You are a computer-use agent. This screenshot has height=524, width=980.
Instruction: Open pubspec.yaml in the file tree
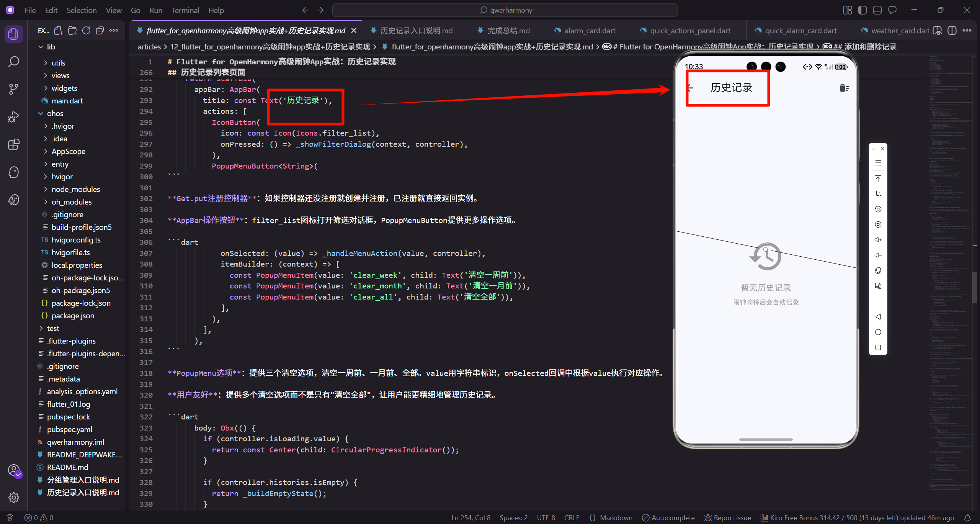[x=77, y=429]
